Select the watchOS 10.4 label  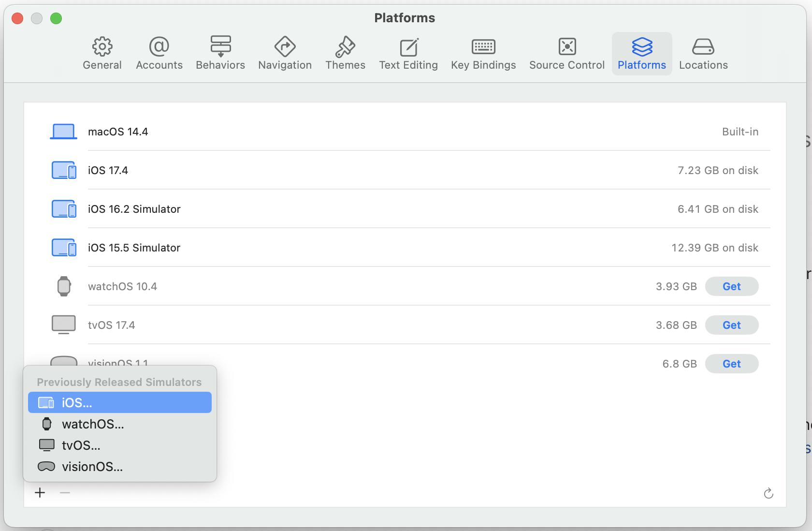pos(122,286)
